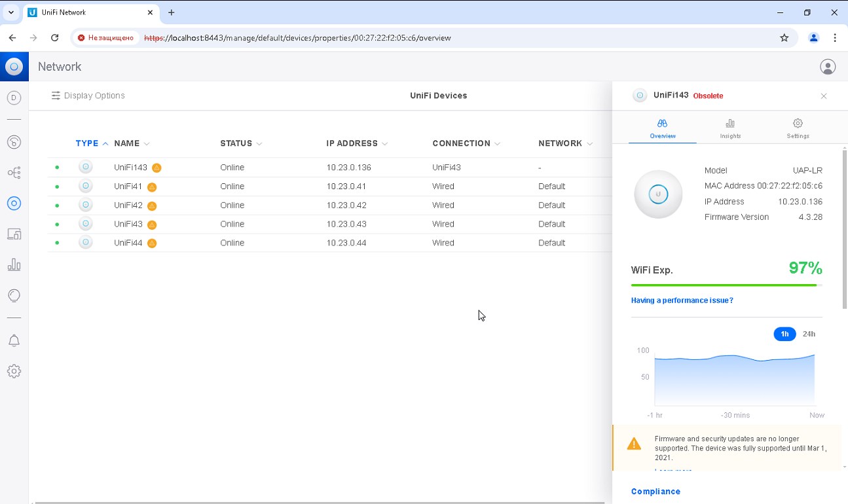Bookmark this page with the star icon
The height and width of the screenshot is (504, 848).
tap(784, 38)
